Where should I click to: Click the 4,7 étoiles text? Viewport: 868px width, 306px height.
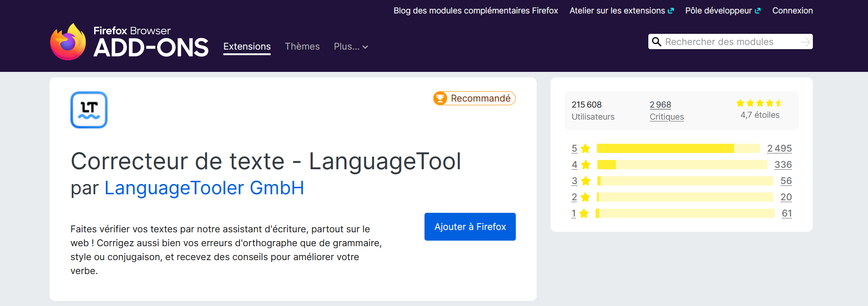[x=760, y=115]
